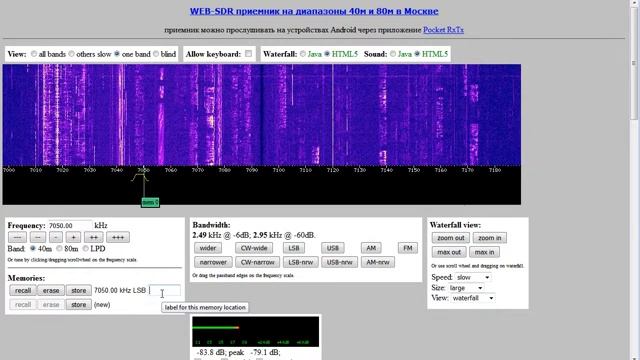Click the 'narrower' bandwidth button
The height and width of the screenshot is (360, 640).
(x=213, y=262)
